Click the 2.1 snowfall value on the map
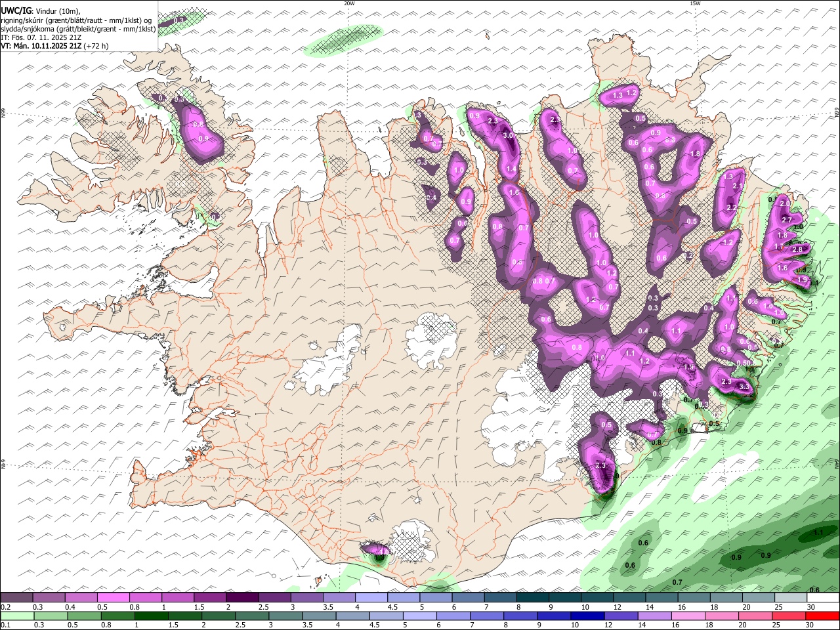Image resolution: width=840 pixels, height=630 pixels. 737,187
